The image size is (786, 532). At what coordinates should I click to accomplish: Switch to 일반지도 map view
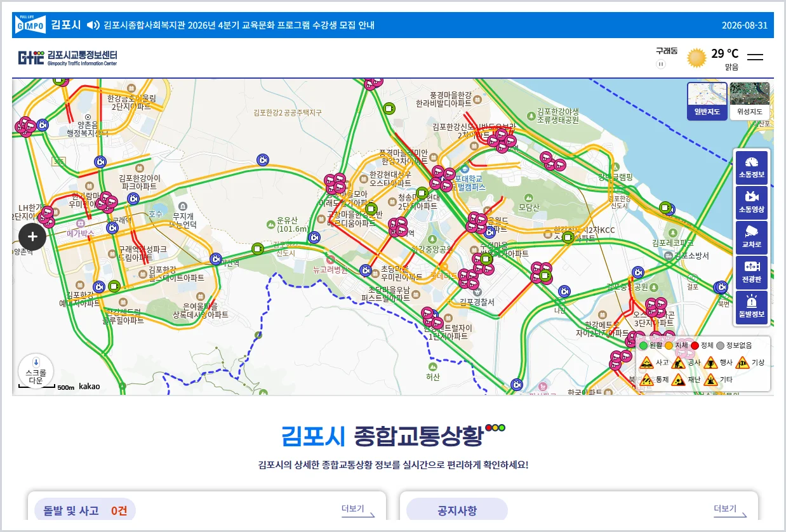point(707,101)
